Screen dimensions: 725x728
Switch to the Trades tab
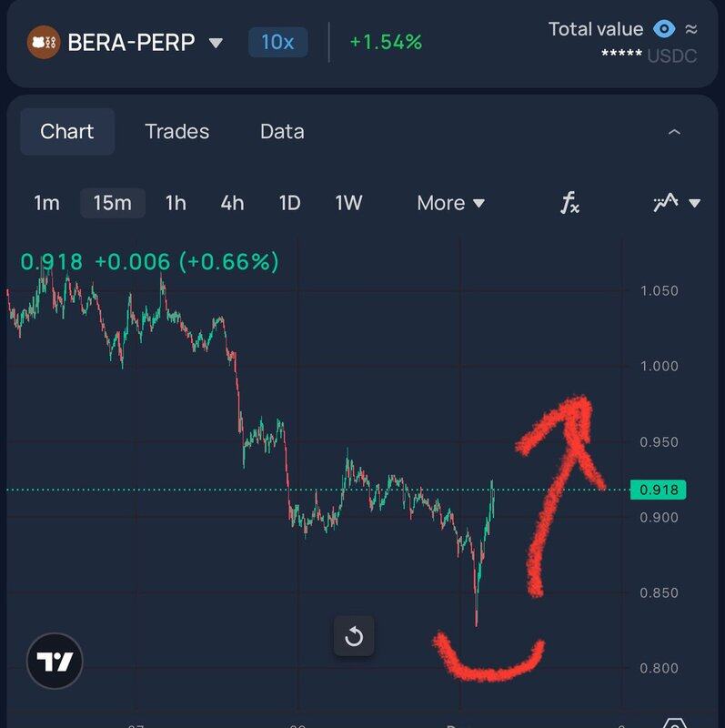[x=176, y=131]
